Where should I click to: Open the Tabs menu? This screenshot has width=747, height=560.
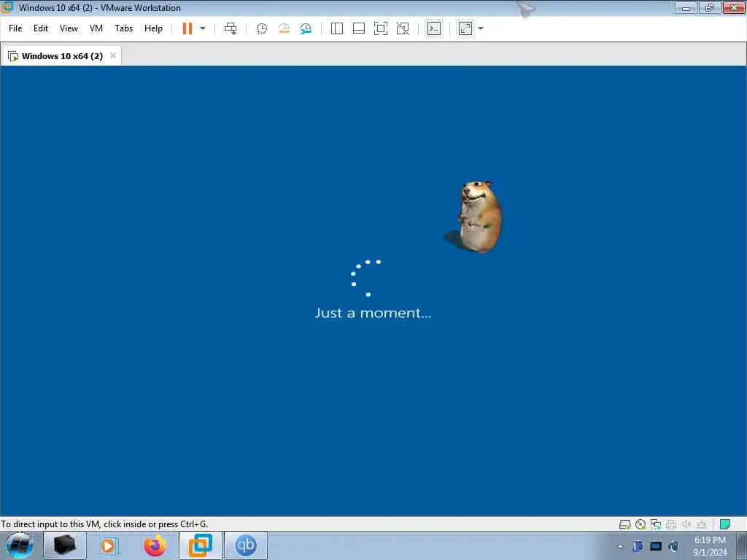[123, 28]
